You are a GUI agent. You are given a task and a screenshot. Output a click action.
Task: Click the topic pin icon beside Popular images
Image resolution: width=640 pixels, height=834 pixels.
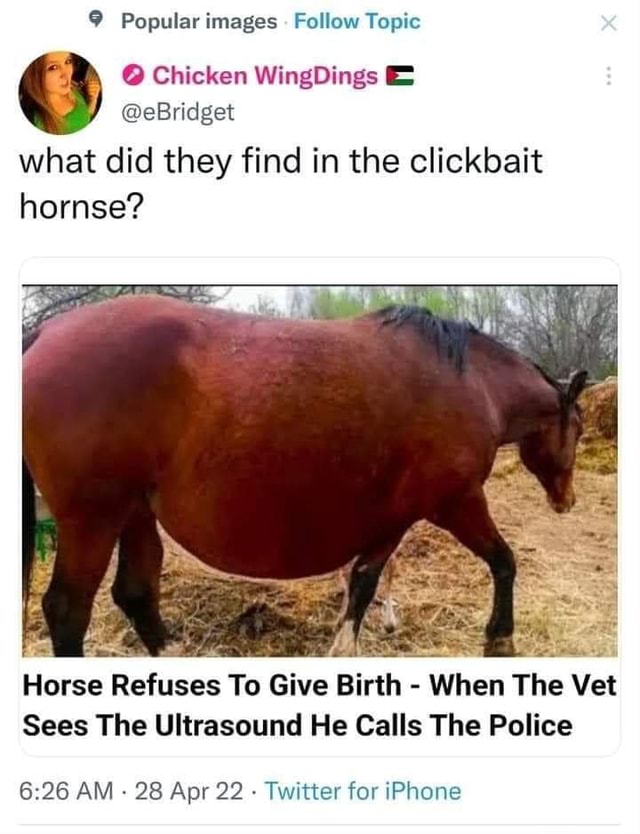click(95, 21)
